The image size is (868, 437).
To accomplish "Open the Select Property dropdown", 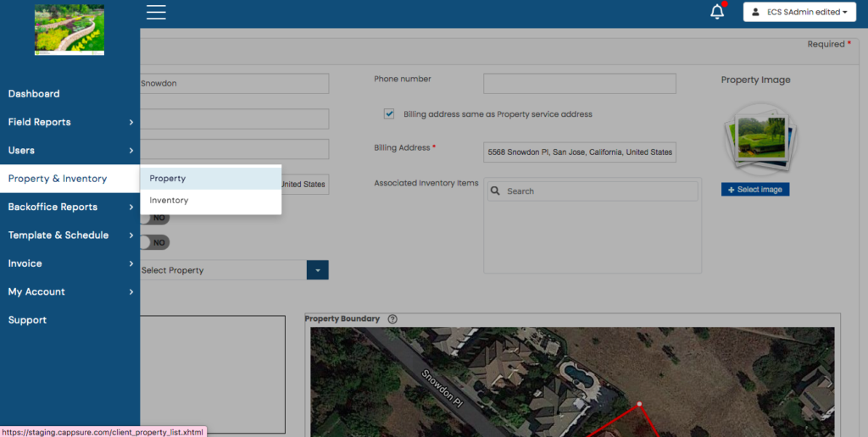I will coord(317,270).
